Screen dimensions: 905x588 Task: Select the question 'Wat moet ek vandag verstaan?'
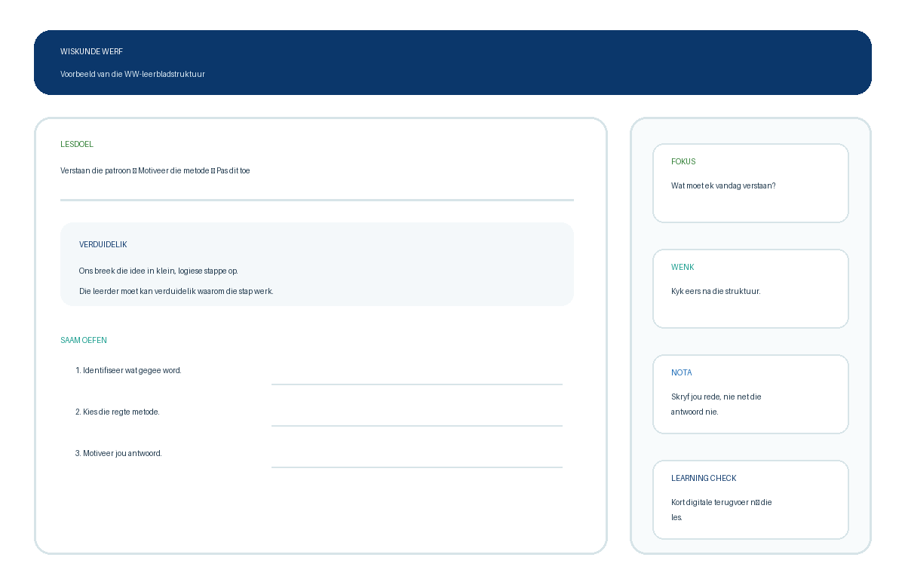pos(723,185)
